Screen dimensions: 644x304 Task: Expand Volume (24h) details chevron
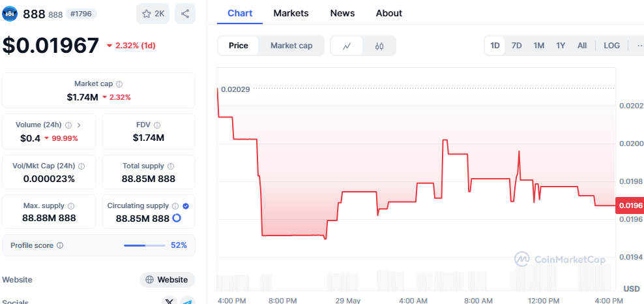click(79, 125)
